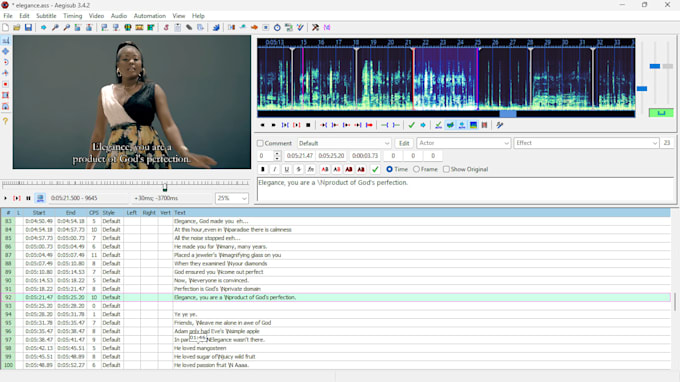Select the Time radio button
The image size is (680, 382).
pyautogui.click(x=389, y=169)
